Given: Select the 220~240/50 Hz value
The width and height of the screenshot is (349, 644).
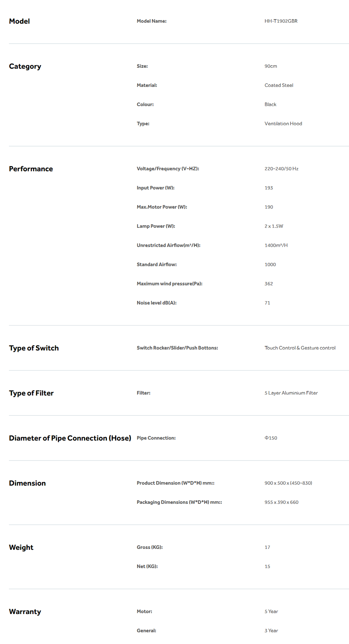Looking at the screenshot, I should pyautogui.click(x=281, y=169).
